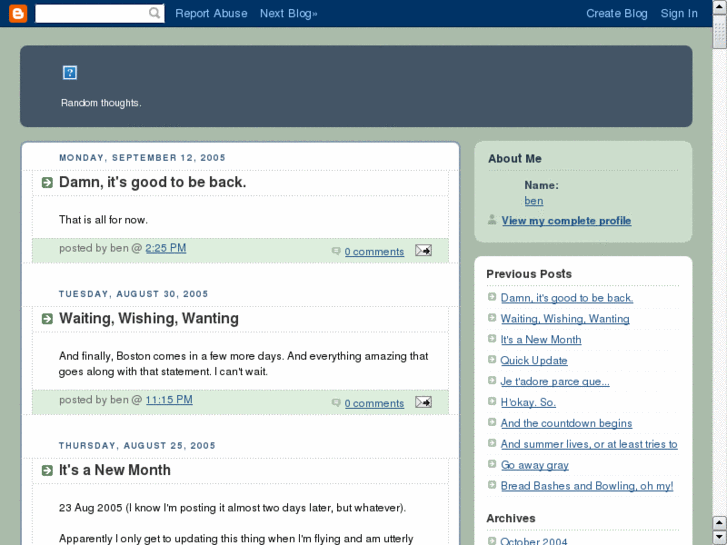Click View my complete profile

tap(566, 220)
